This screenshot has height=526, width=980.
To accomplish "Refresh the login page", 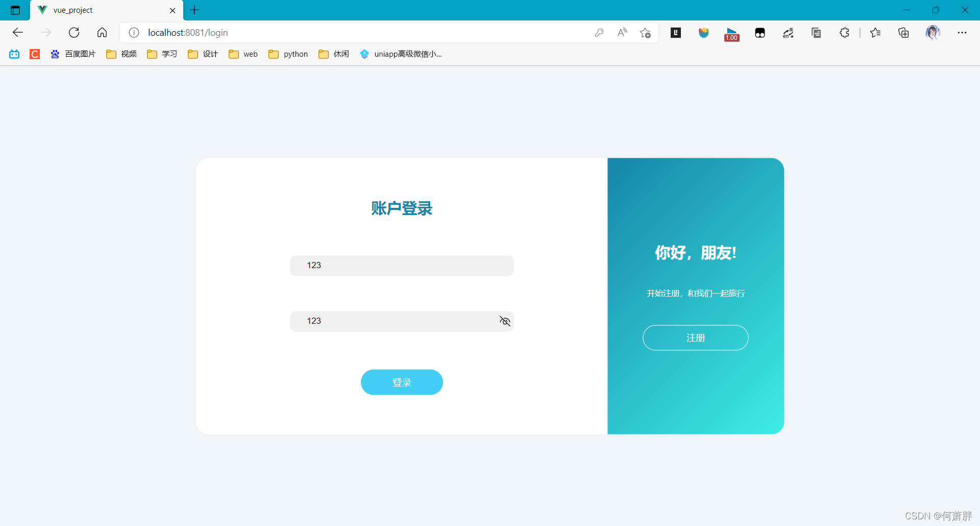I will (74, 32).
